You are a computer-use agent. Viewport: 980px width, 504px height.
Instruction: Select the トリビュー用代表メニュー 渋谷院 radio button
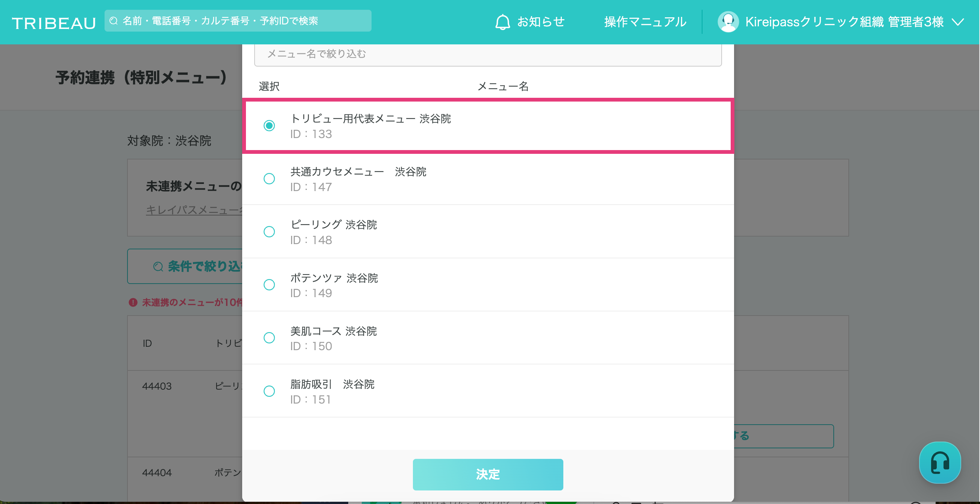point(269,126)
